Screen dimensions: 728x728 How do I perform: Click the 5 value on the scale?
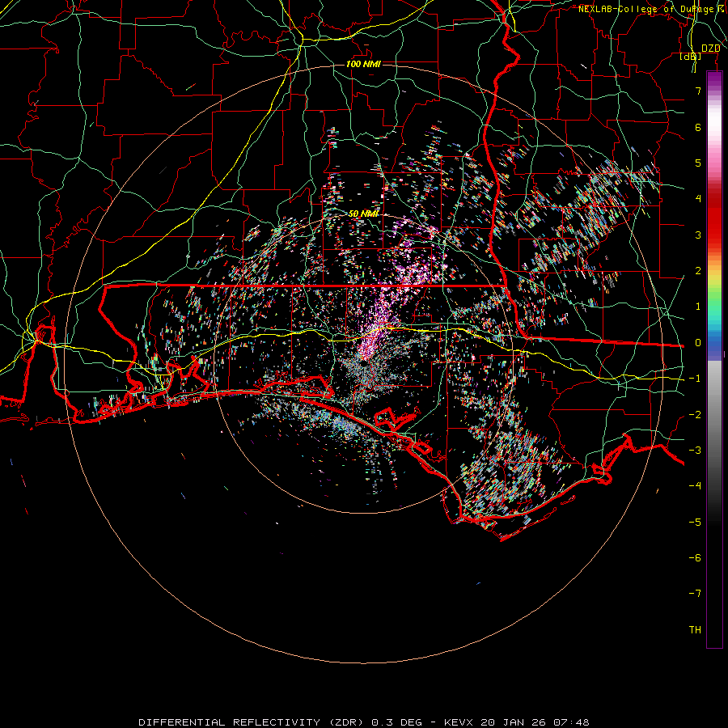click(698, 163)
